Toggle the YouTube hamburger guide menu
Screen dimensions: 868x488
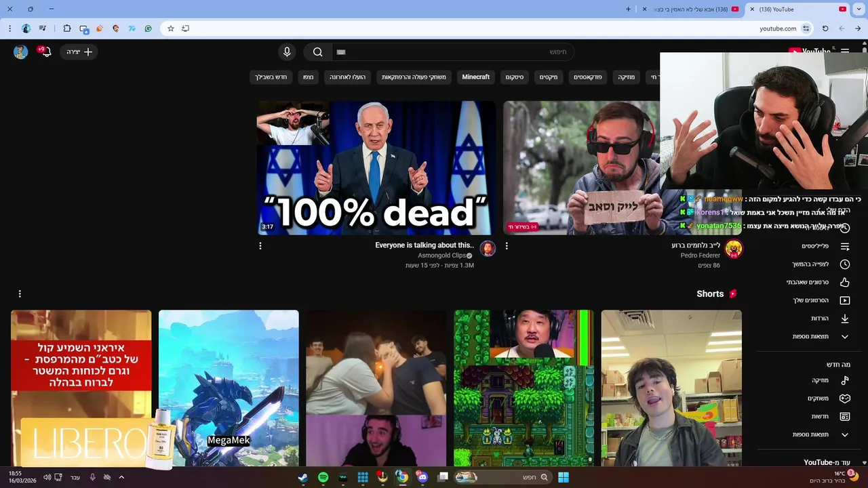845,52
